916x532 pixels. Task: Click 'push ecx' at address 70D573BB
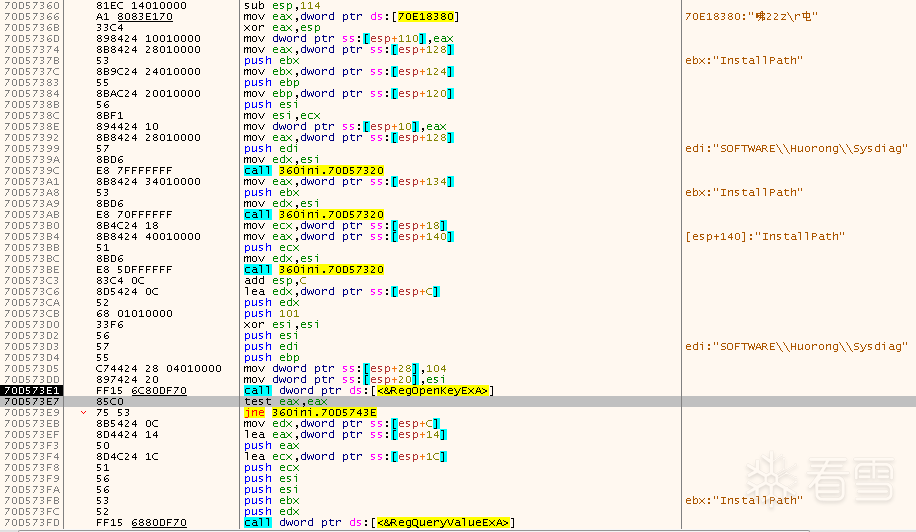click(x=272, y=248)
